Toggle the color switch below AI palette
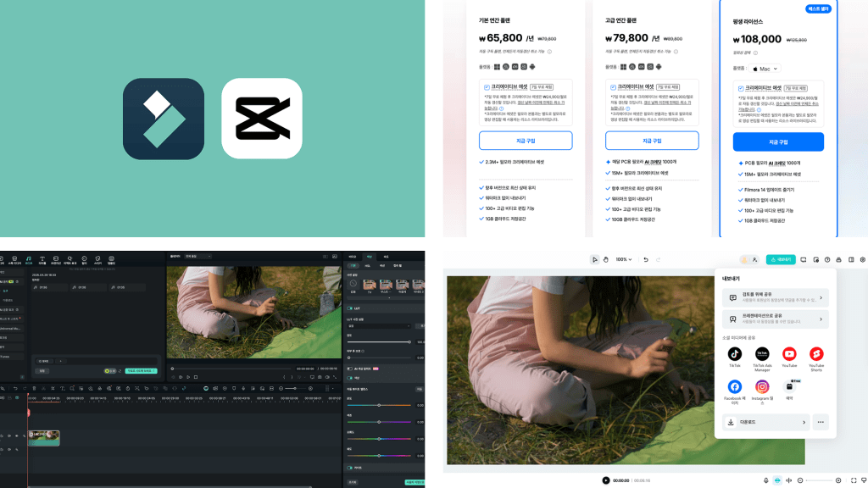868x488 pixels. 350,378
